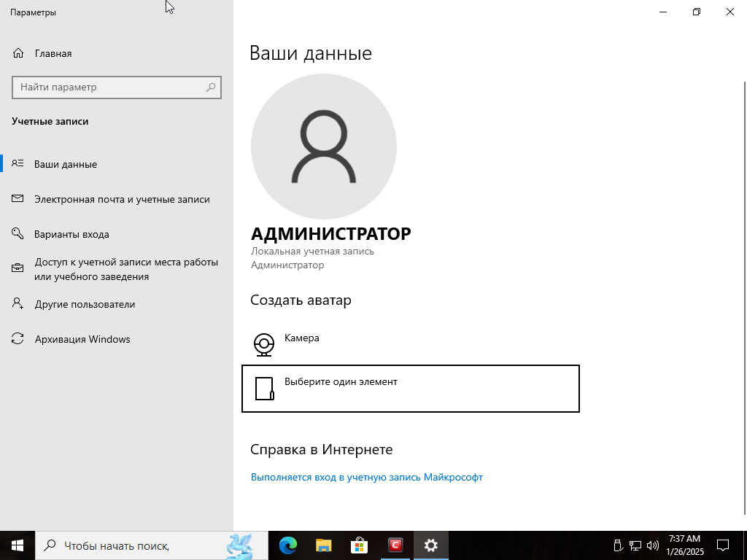This screenshot has height=560, width=747.
Task: Open File Explorer from taskbar
Action: coord(323,545)
